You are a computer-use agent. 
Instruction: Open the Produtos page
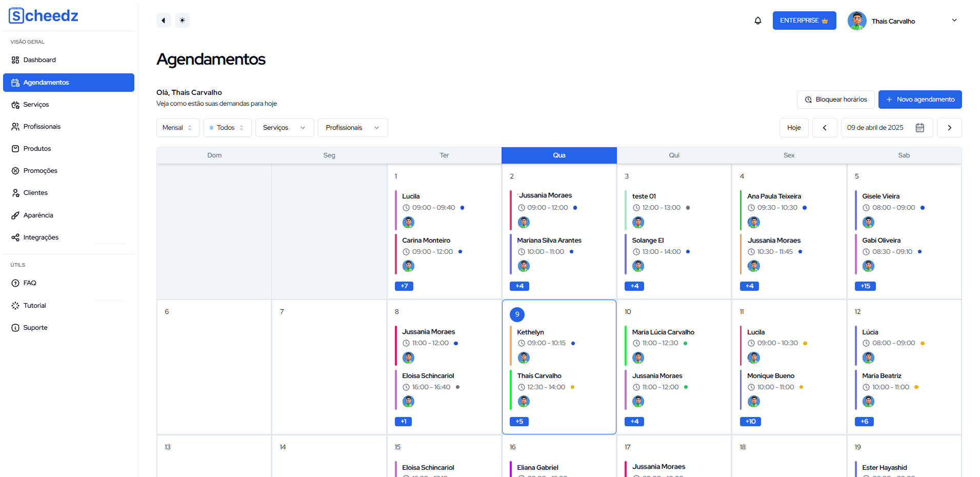(69, 149)
